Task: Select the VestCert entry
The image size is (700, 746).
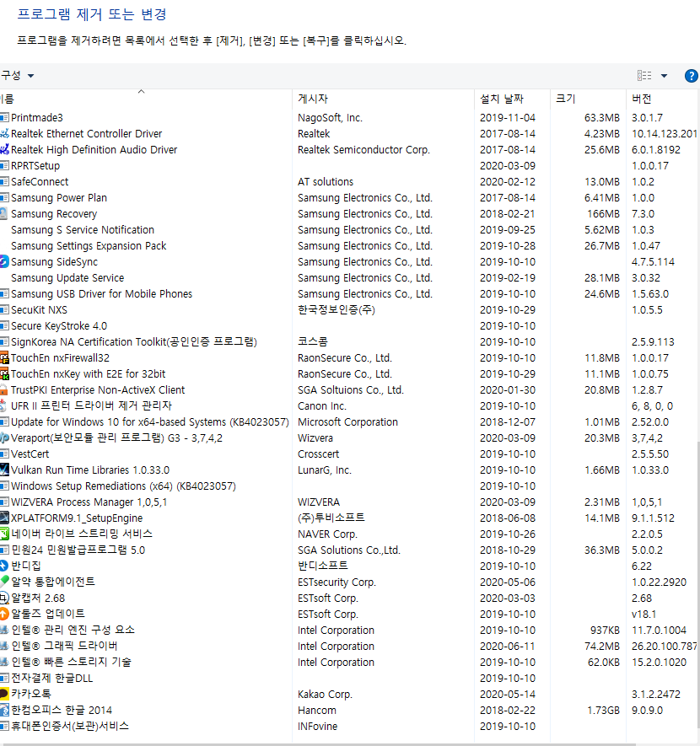Action: (x=30, y=454)
